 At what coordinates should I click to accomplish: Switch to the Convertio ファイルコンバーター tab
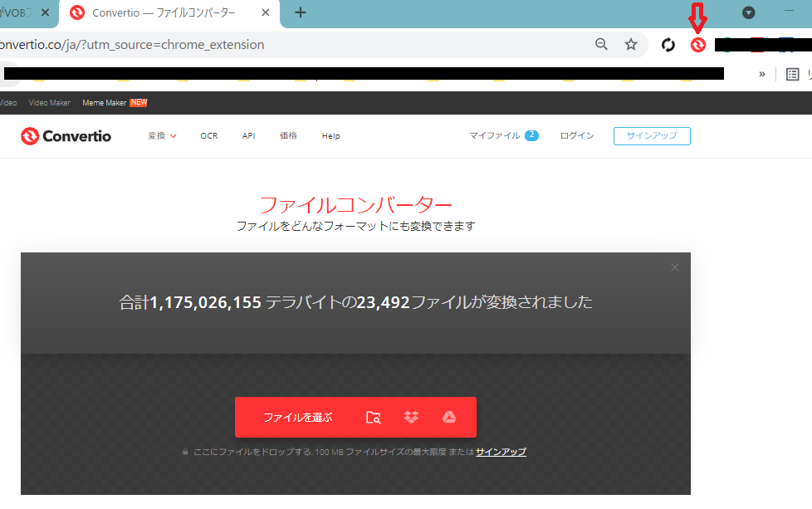tap(169, 13)
